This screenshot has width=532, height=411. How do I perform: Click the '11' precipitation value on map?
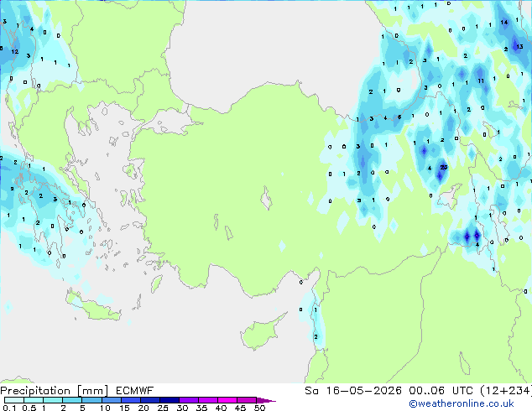coord(481,81)
